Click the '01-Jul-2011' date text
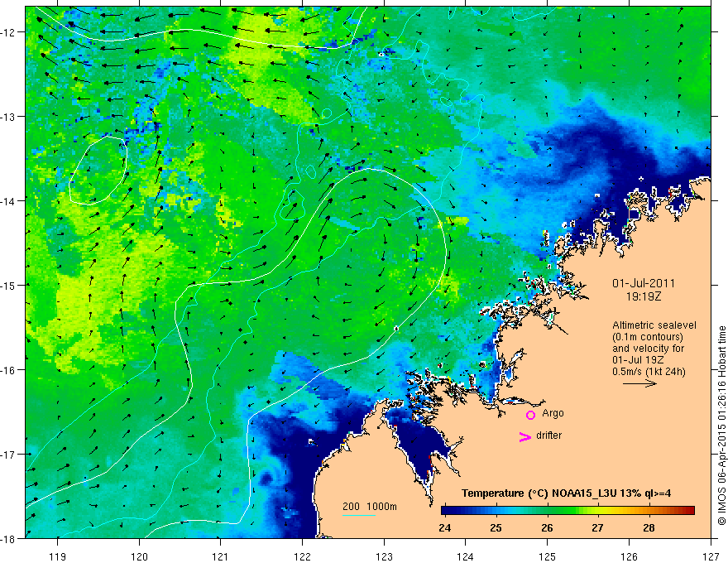 [644, 283]
